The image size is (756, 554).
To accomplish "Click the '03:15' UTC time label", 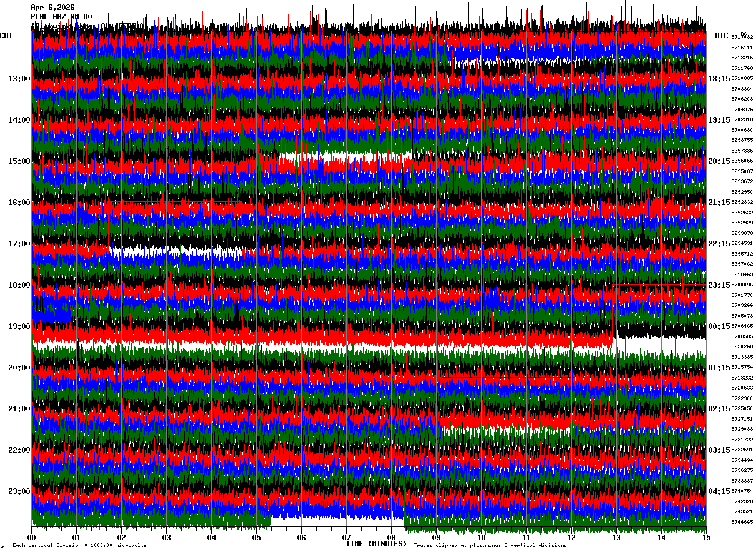I will 719,450.
